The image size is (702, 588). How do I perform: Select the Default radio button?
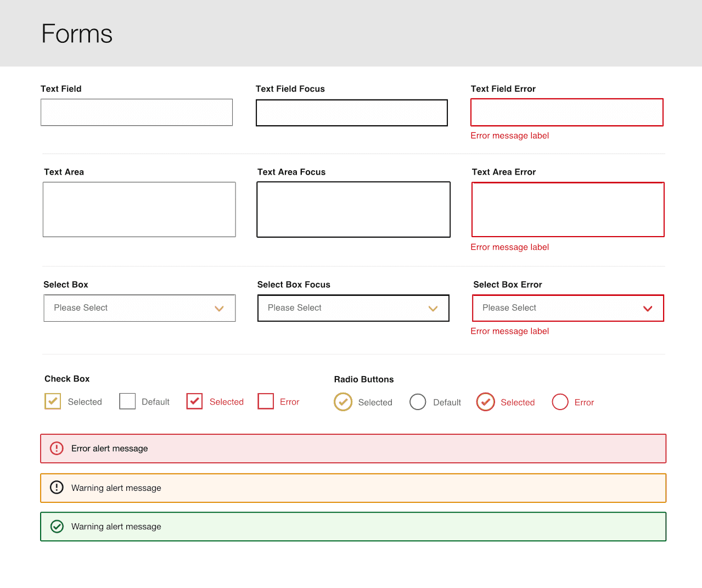pos(418,402)
